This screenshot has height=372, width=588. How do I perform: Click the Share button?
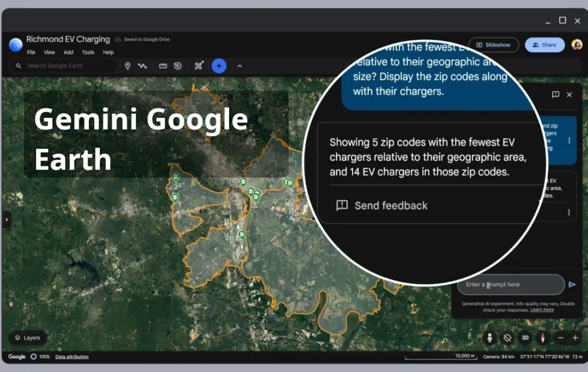[x=544, y=44]
